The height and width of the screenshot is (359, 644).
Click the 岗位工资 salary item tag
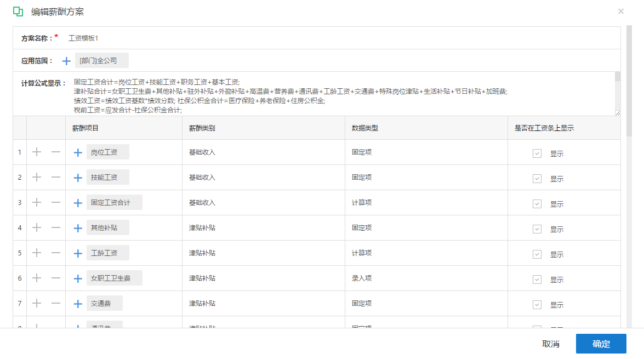click(x=107, y=152)
